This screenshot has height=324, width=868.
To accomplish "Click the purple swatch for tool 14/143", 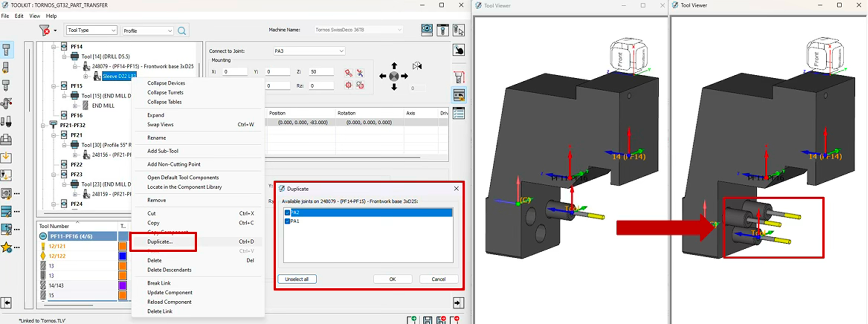I will (122, 285).
